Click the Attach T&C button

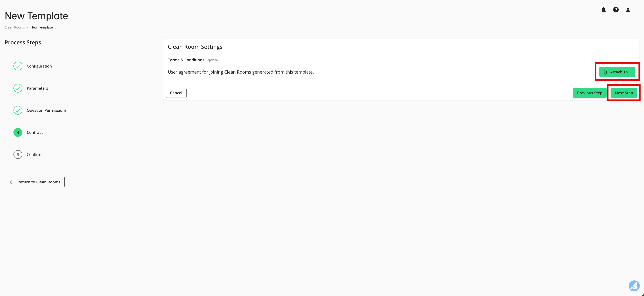coord(617,72)
